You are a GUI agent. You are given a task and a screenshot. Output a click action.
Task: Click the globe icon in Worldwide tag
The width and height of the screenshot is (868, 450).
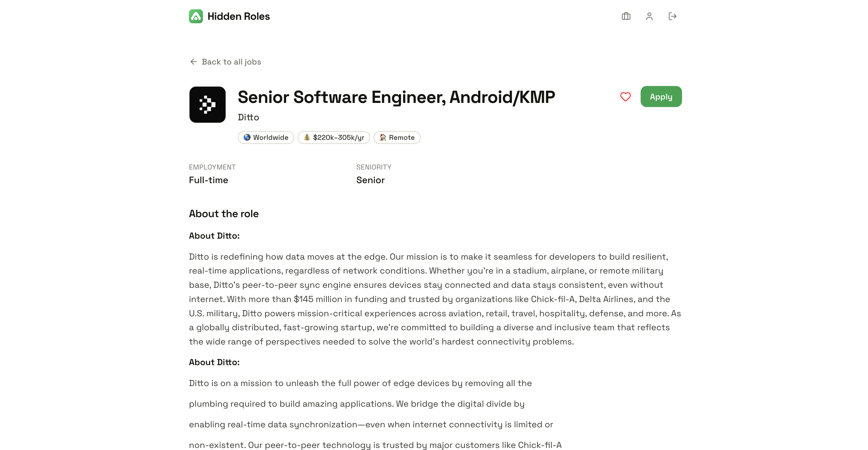(x=247, y=137)
